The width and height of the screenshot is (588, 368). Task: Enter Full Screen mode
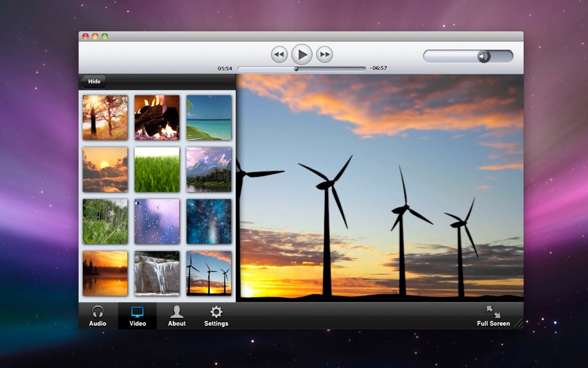493,316
